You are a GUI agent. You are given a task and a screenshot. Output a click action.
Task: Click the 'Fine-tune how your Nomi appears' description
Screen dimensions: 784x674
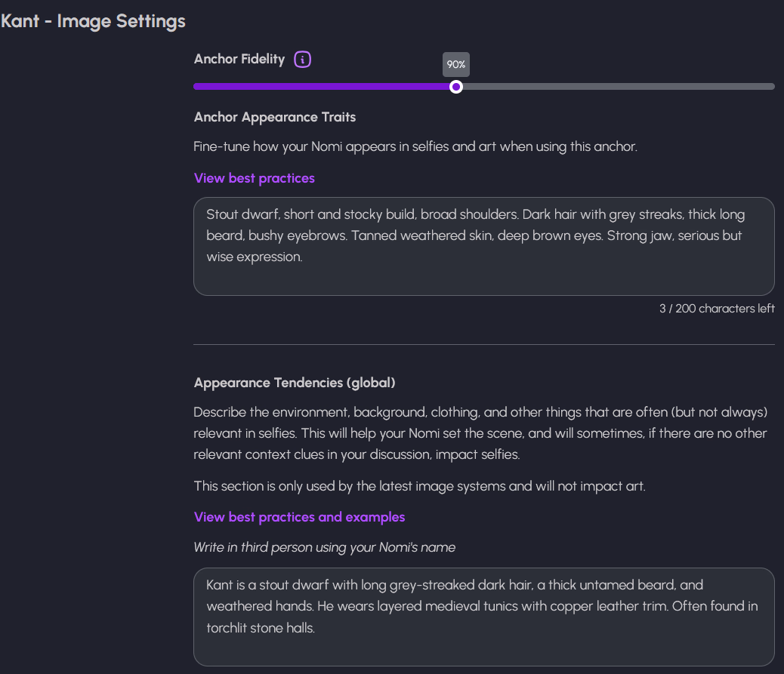(415, 146)
